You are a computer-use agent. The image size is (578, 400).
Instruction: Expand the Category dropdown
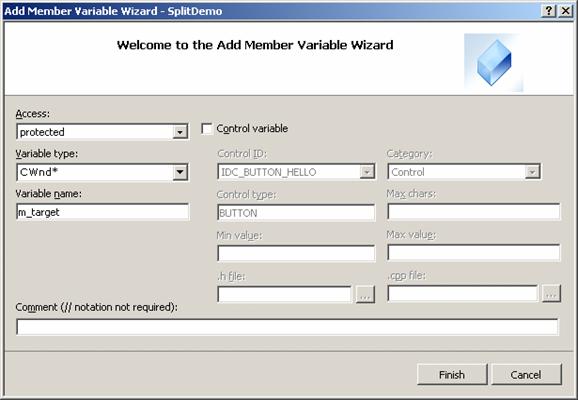(532, 172)
